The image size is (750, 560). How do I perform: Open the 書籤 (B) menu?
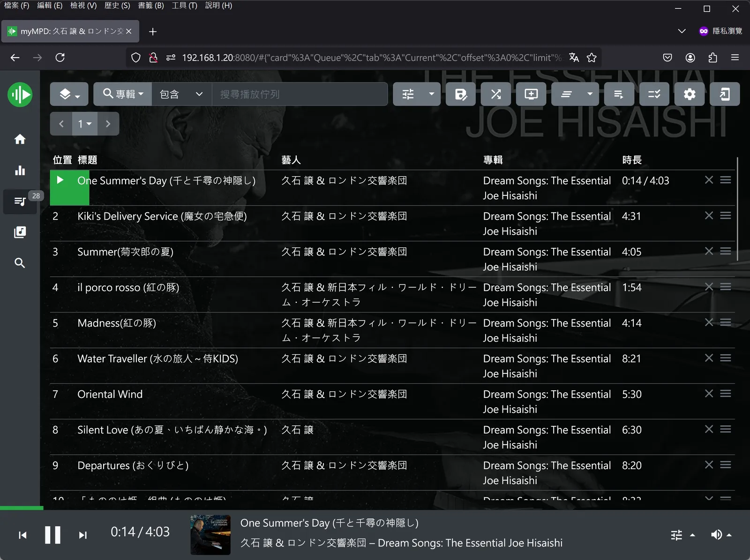(x=151, y=6)
